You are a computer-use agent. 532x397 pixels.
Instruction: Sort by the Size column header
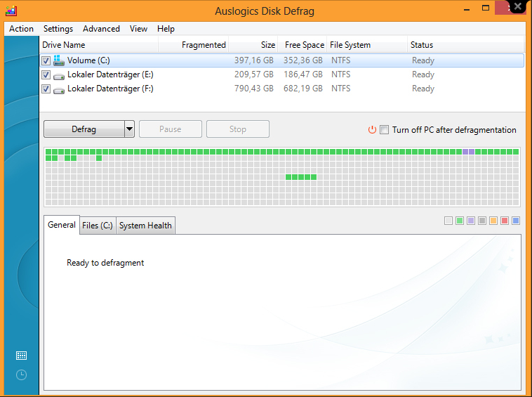253,45
